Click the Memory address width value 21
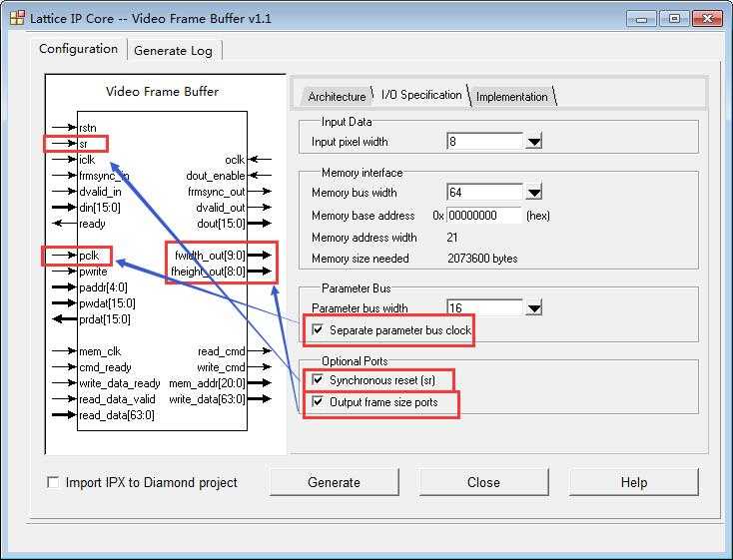Viewport: 733px width, 560px height. 452,238
